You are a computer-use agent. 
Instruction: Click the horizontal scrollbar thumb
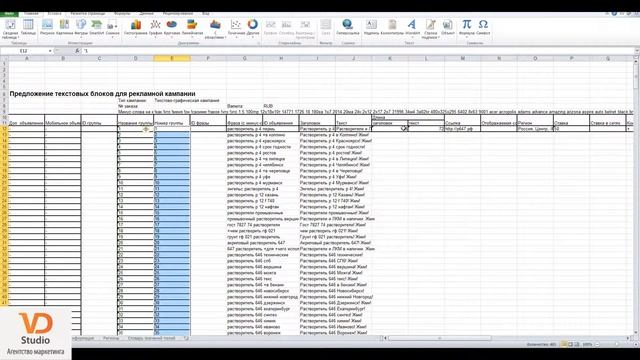pyautogui.click(x=440, y=338)
